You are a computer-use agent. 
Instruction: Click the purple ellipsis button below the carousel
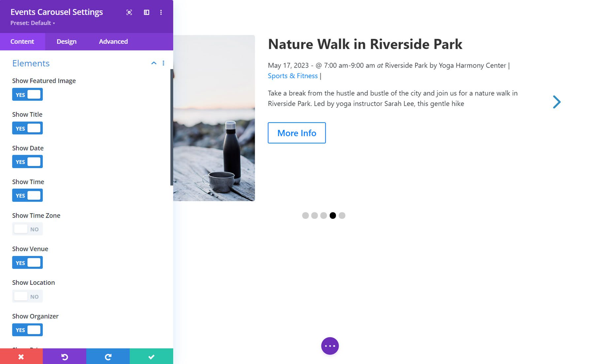click(x=330, y=346)
